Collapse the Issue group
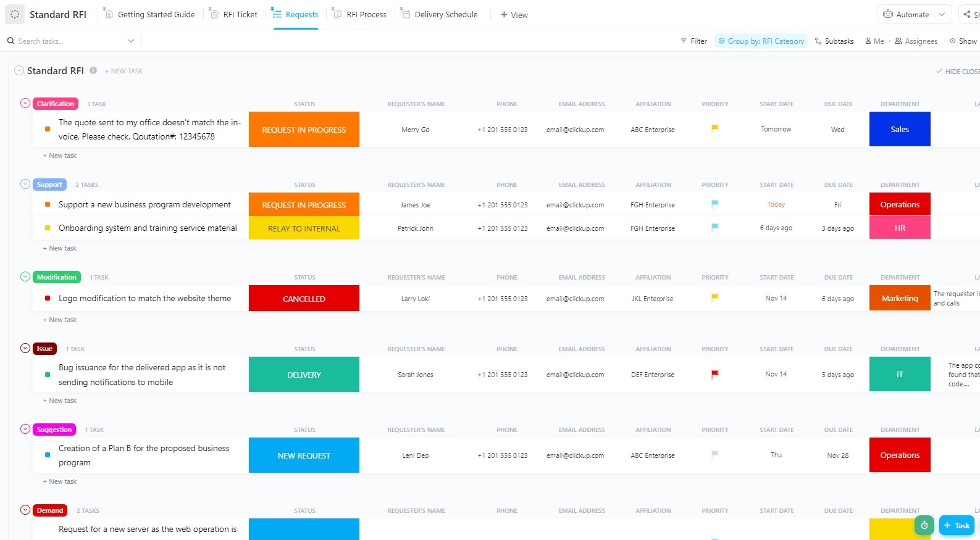Image resolution: width=980 pixels, height=540 pixels. pyautogui.click(x=25, y=348)
